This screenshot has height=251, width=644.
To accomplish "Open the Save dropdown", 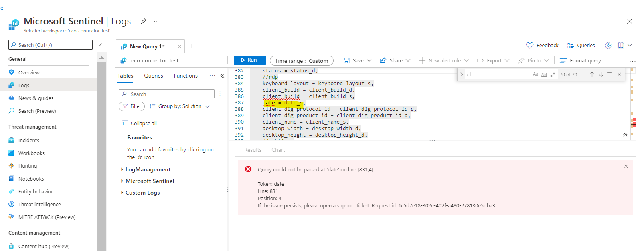I will pos(358,60).
